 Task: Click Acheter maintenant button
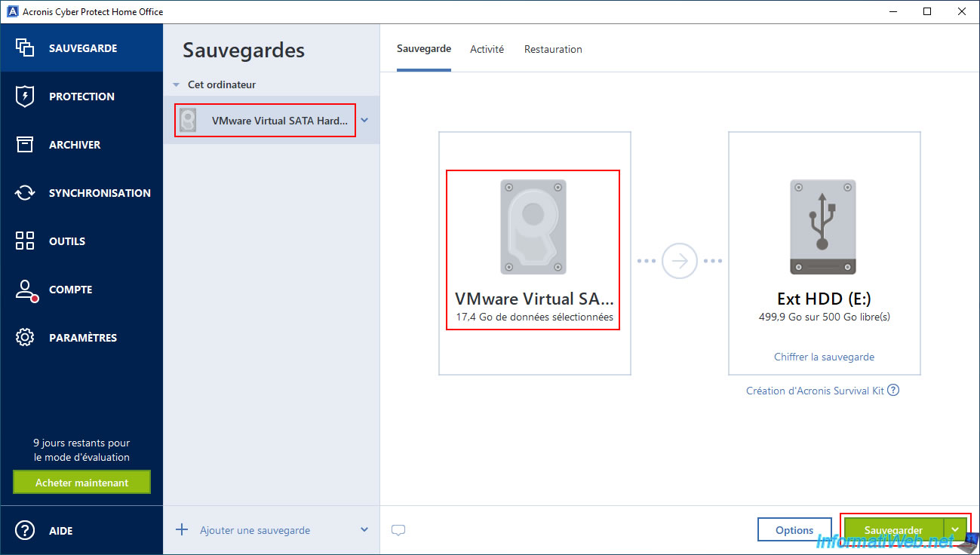pos(81,483)
